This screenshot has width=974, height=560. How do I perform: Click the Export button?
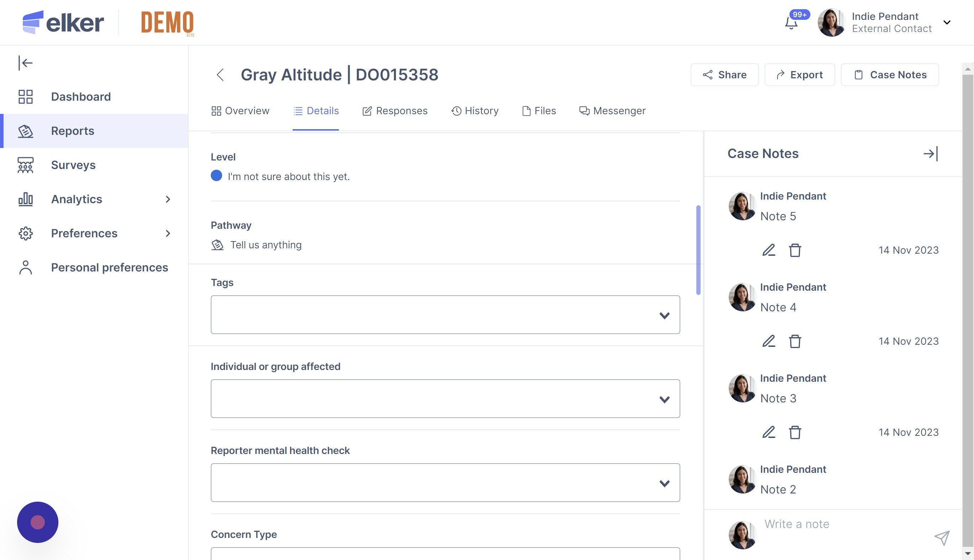[799, 75]
